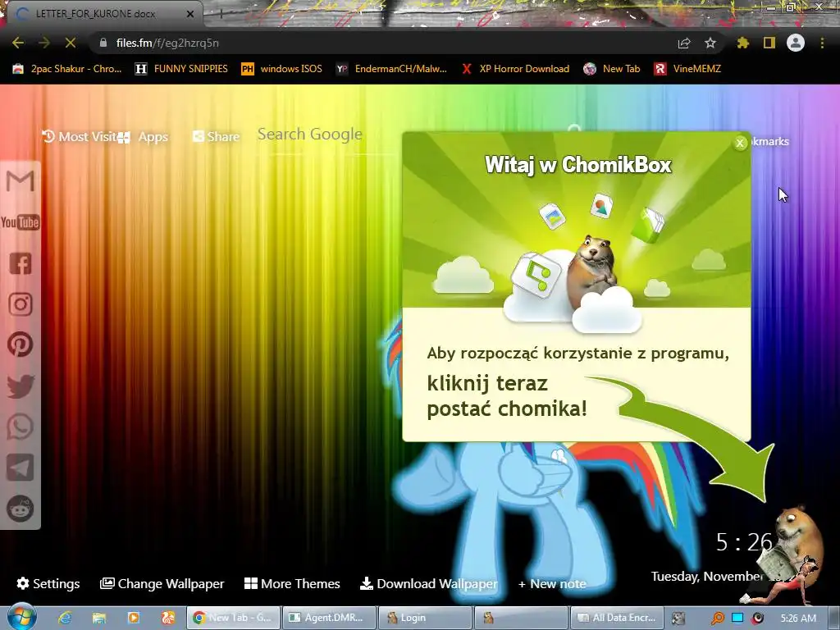Open the Apps menu on new tab page
The width and height of the screenshot is (840, 630).
coord(144,137)
